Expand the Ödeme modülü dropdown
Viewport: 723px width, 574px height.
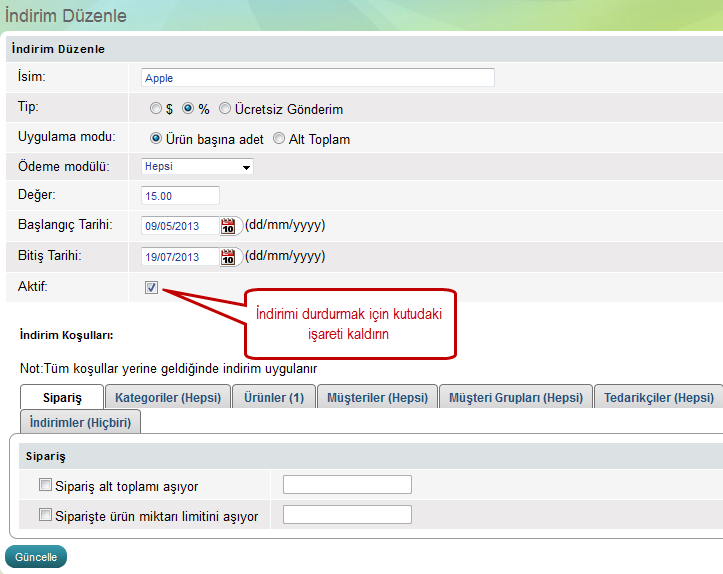point(198,167)
